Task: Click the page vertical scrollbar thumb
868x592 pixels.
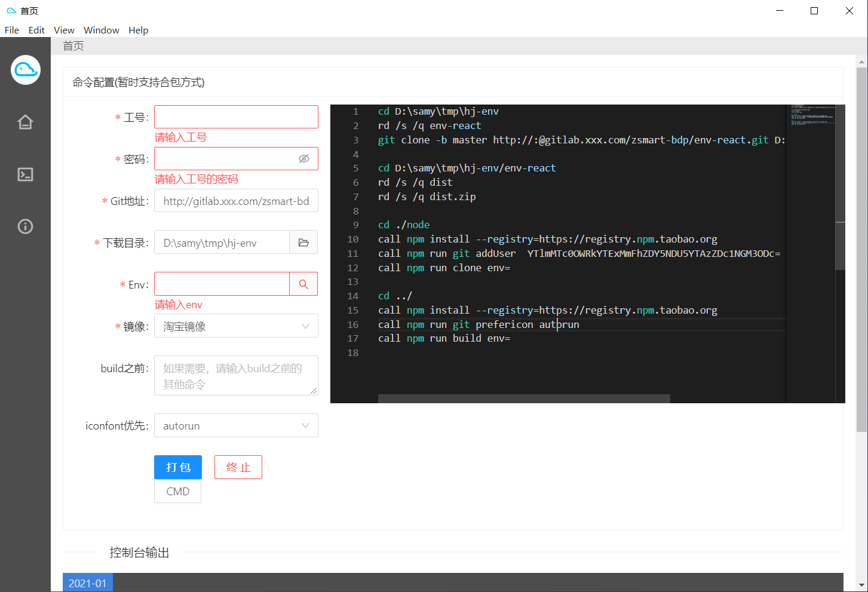Action: (x=861, y=249)
